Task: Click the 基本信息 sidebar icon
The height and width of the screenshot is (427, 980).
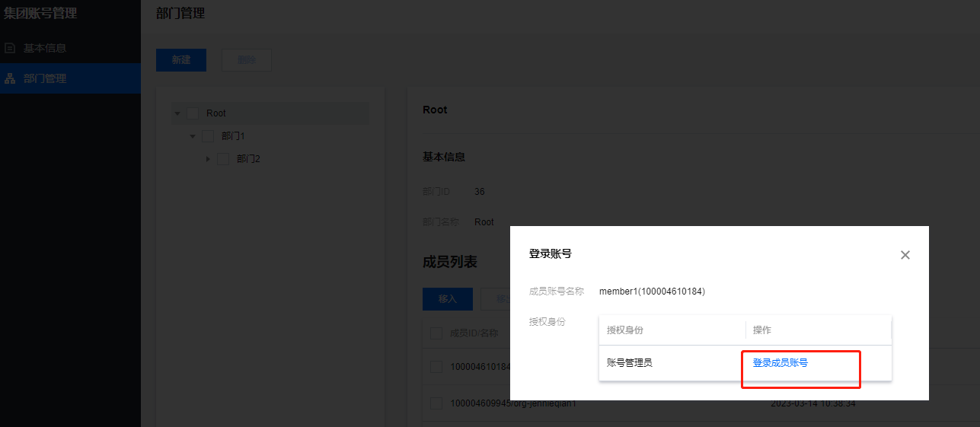Action: click(x=10, y=48)
